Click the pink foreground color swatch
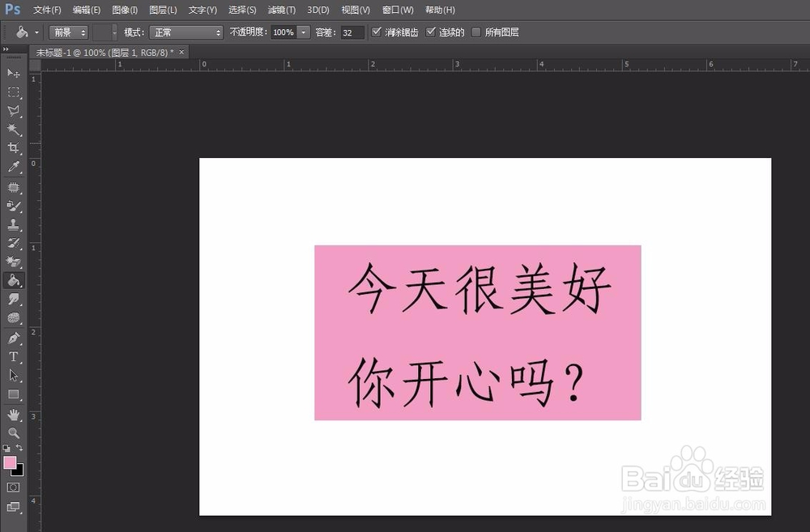 pyautogui.click(x=11, y=464)
